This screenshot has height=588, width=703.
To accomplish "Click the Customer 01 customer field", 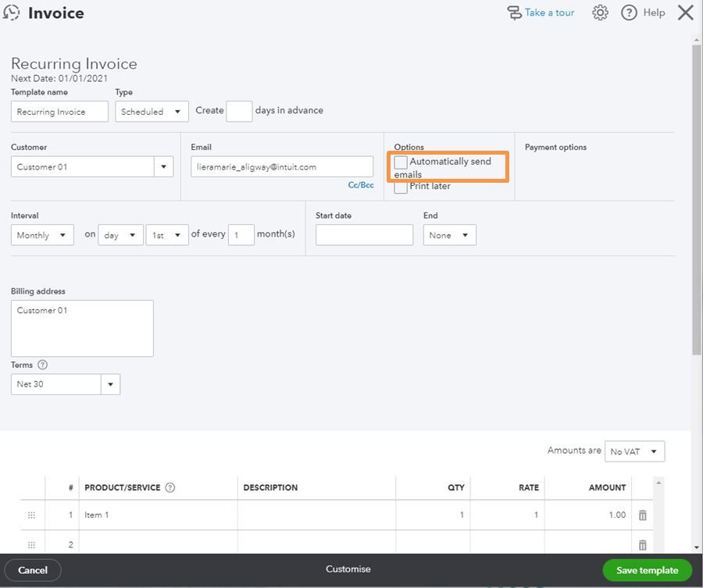I will [83, 167].
